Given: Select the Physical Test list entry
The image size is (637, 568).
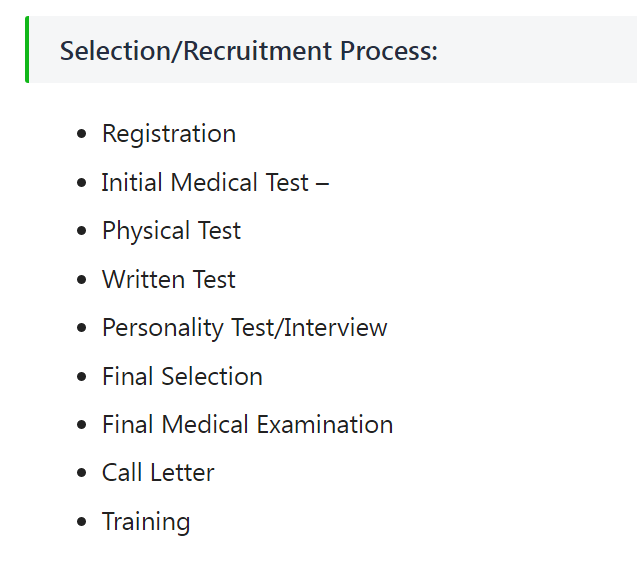Looking at the screenshot, I should point(171,231).
